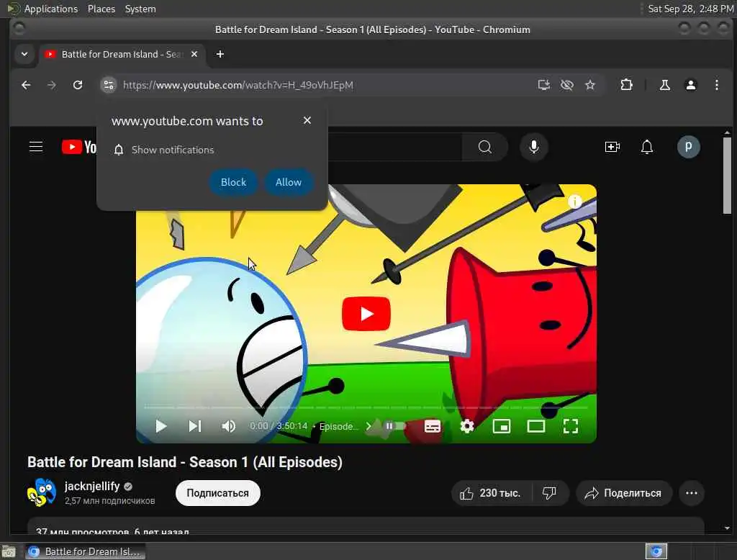The image size is (737, 560).
Task: Open the YouTube create video icon
Action: click(x=612, y=147)
